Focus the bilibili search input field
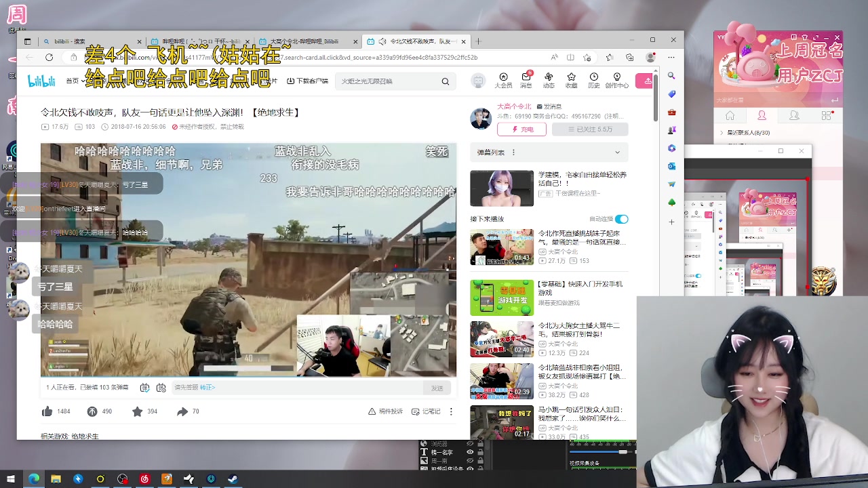The image size is (868, 488). 388,81
